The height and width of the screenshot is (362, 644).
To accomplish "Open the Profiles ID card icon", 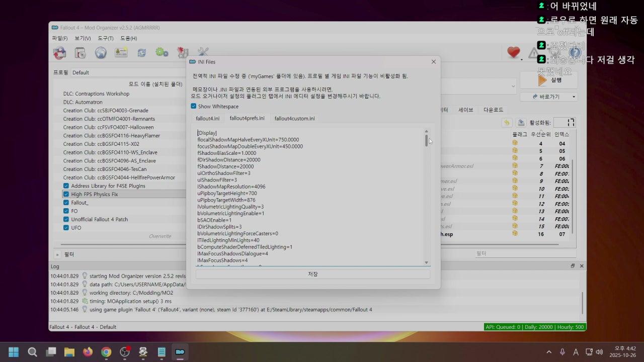I will [x=121, y=53].
